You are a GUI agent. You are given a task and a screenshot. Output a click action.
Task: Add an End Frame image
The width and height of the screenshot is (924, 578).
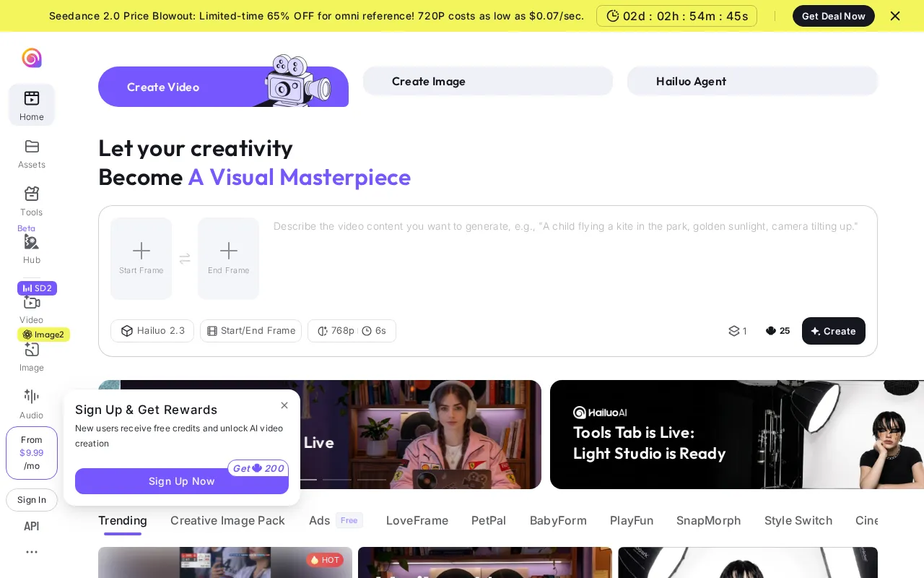tap(228, 259)
